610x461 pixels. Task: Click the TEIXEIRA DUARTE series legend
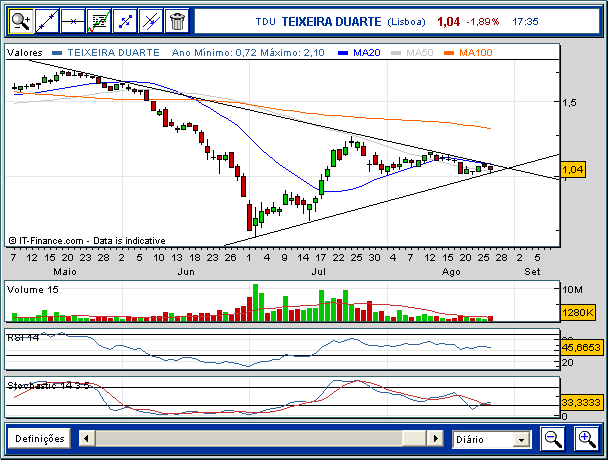click(114, 53)
